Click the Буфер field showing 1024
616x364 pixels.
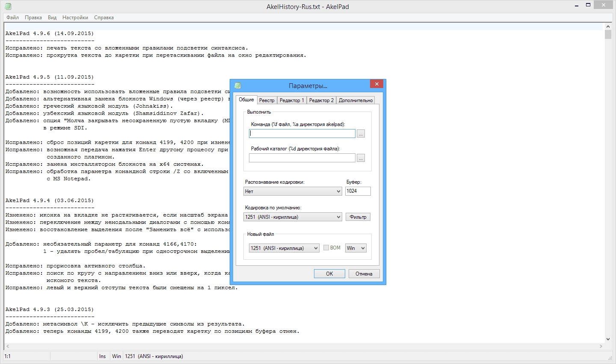358,191
